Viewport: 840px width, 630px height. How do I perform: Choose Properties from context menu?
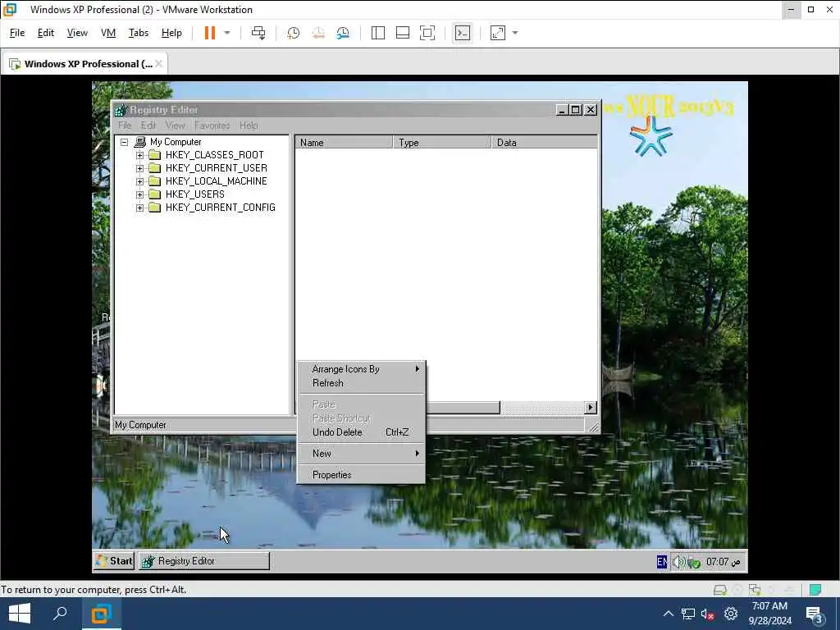tap(362, 475)
